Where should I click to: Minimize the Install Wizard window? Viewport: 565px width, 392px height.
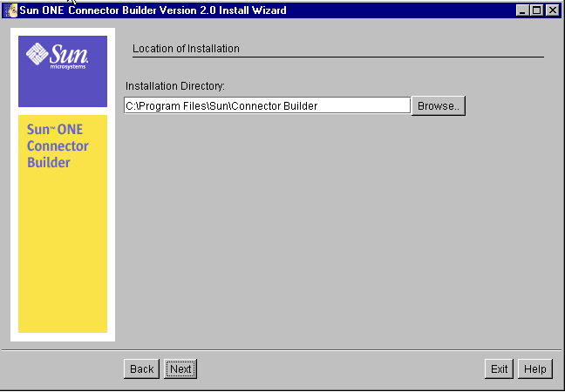pos(522,10)
